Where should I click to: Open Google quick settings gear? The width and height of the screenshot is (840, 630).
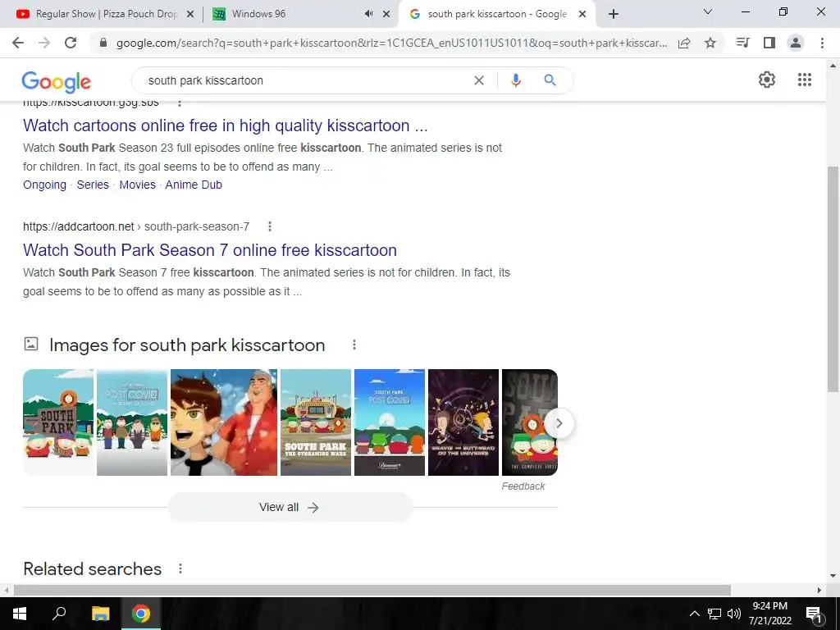(x=767, y=80)
